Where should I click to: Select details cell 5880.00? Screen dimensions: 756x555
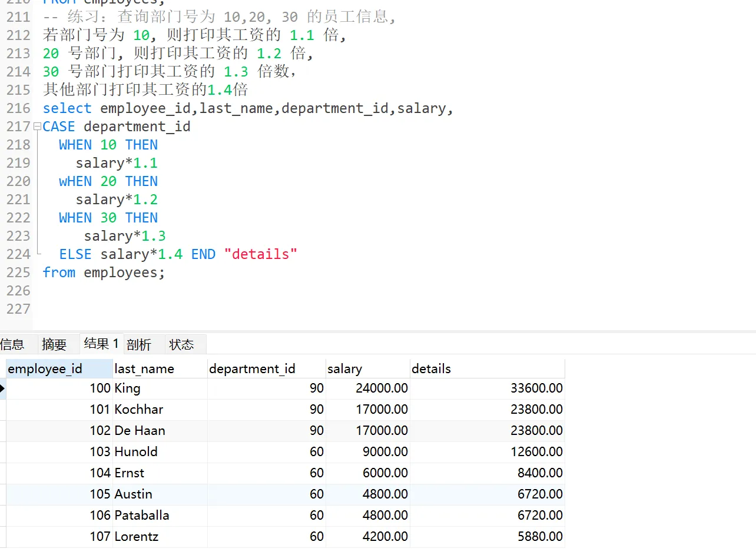[x=488, y=537]
